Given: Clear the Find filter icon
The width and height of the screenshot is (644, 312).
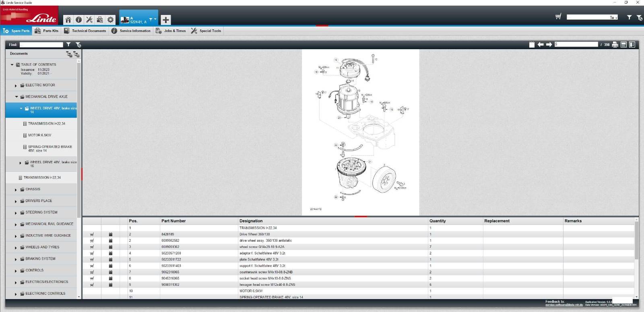Looking at the screenshot, I should point(78,45).
